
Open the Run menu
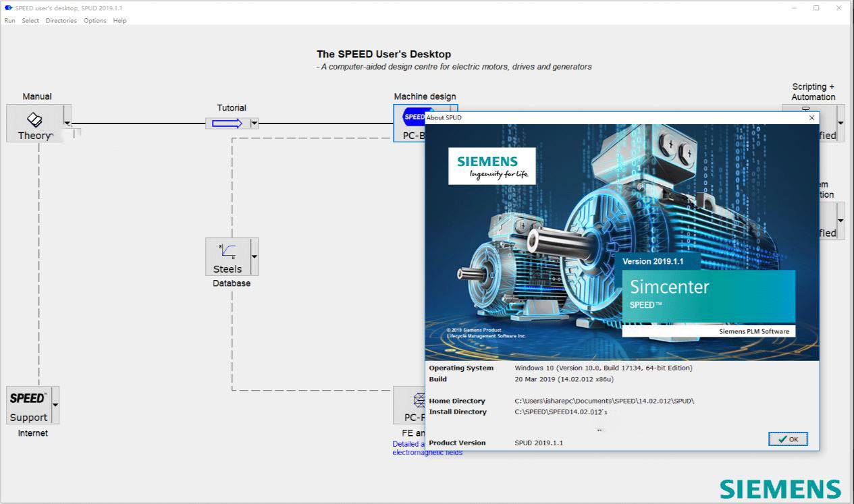[x=9, y=20]
